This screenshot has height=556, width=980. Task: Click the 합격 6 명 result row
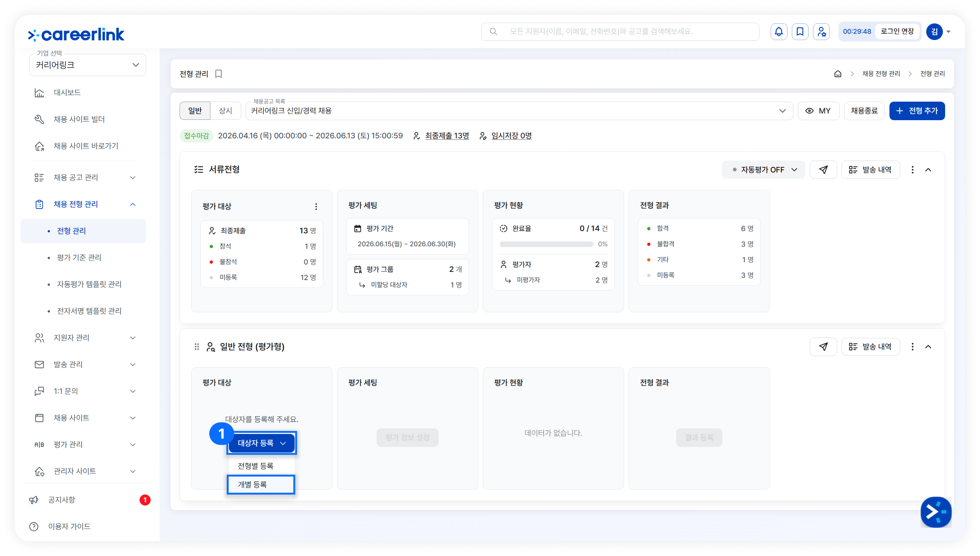click(x=699, y=229)
